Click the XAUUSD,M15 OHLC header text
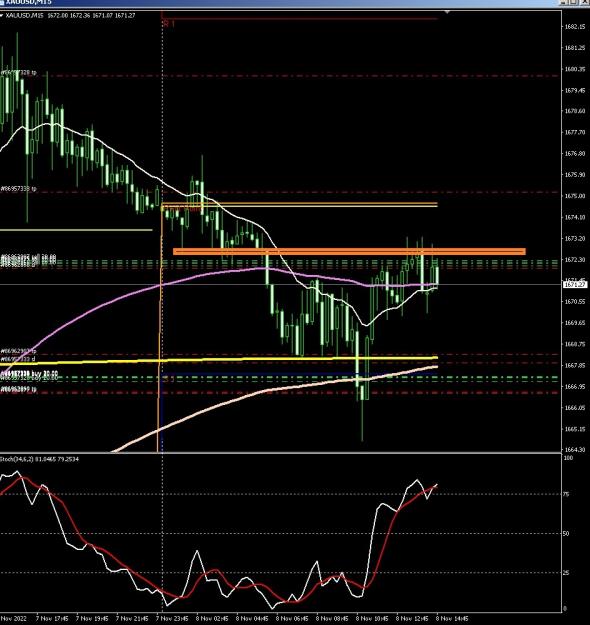 (x=70, y=16)
